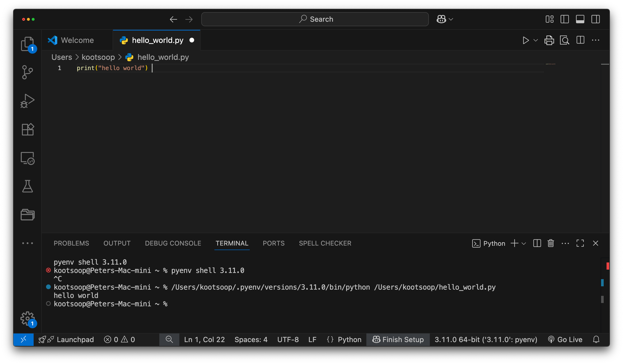Viewport: 623px width, 364px height.
Task: Open remote window button in status bar
Action: 23,340
